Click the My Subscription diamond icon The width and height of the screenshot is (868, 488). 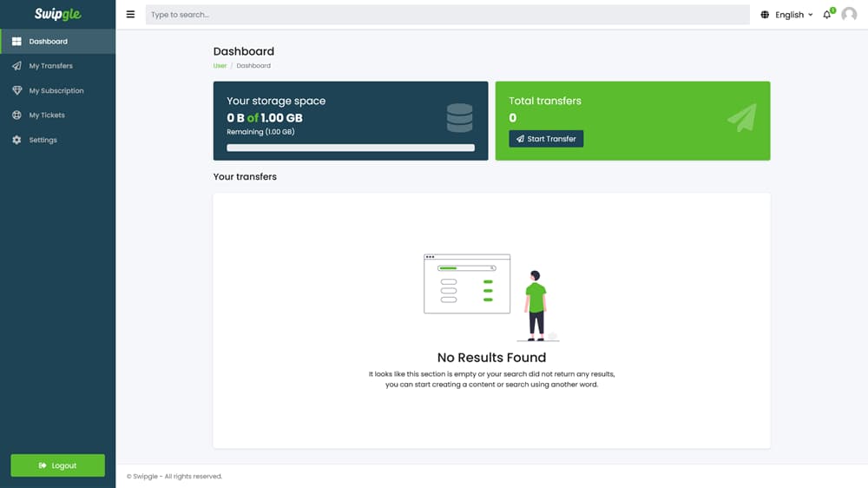click(x=16, y=90)
